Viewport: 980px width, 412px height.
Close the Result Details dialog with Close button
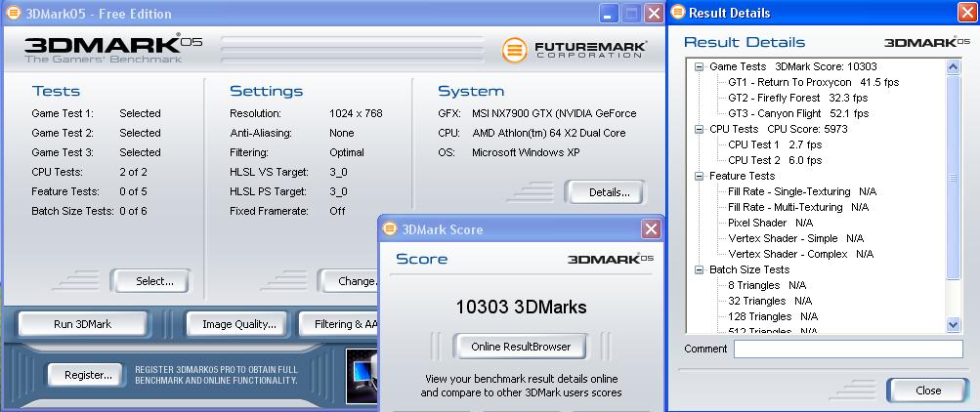click(927, 391)
